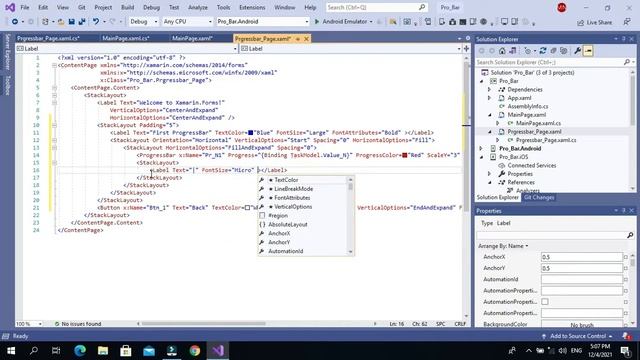The width and height of the screenshot is (640, 360).
Task: Switch to the Prgressbar_Page.xaml.cs tab
Action: pyautogui.click(x=48, y=38)
